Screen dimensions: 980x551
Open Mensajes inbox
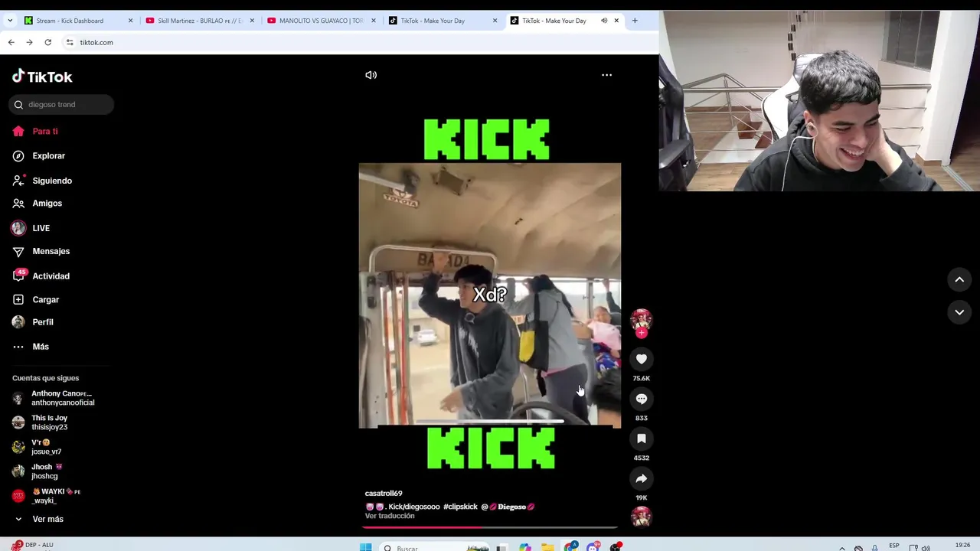(41, 251)
